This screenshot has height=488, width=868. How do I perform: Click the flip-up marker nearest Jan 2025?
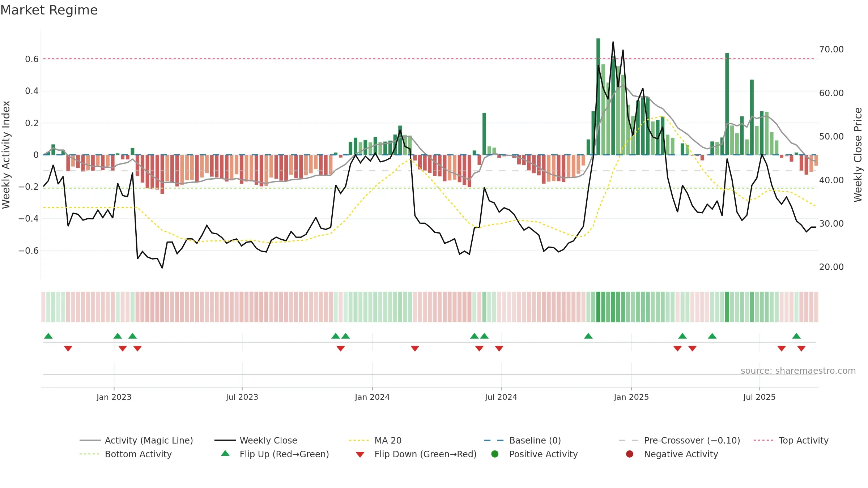(588, 336)
